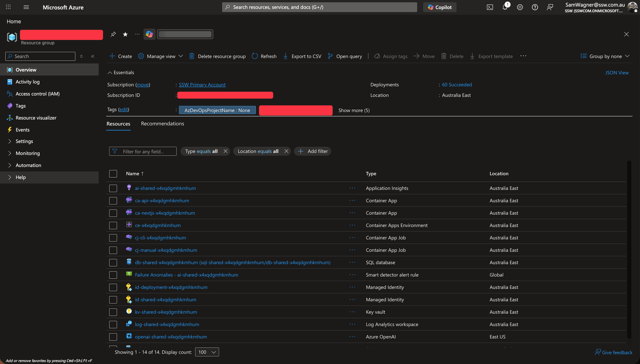Click the portal settings gear icon

[520, 7]
